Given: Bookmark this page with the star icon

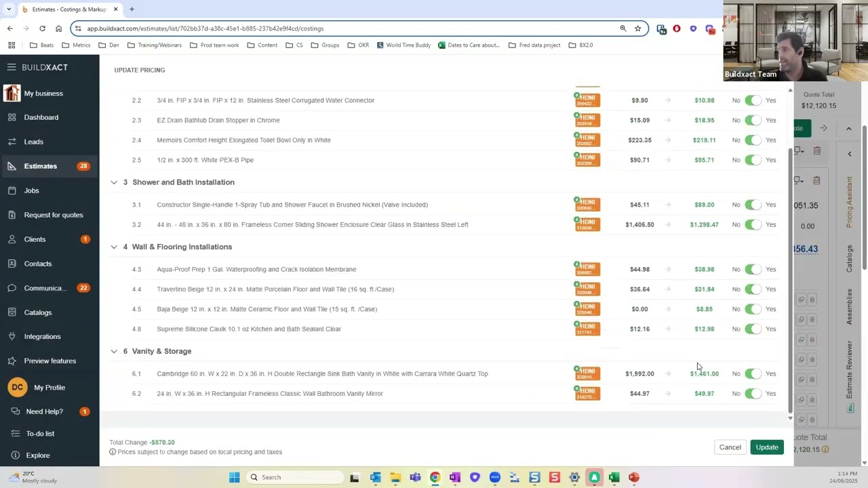Looking at the screenshot, I should [637, 28].
